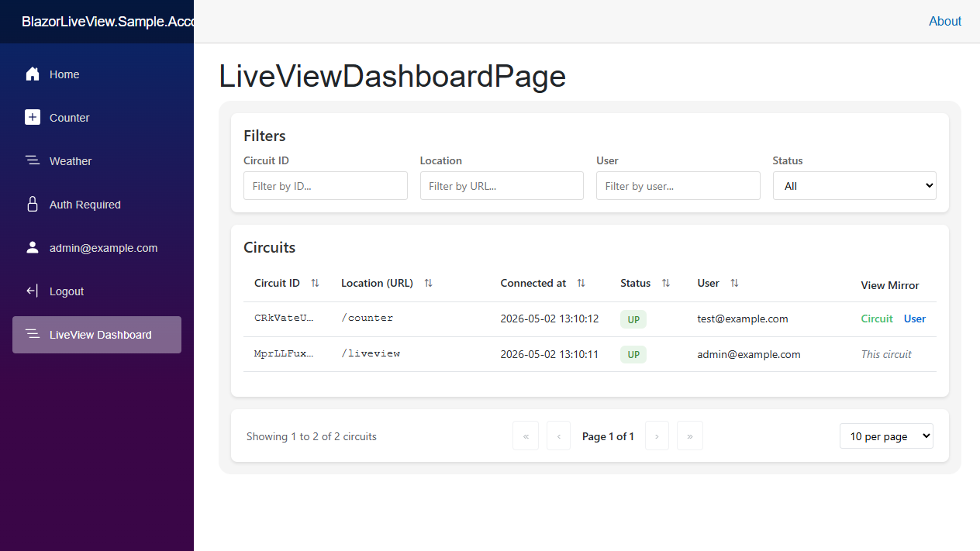Navigate to the Weather page
This screenshot has height=551, width=980.
click(x=97, y=161)
